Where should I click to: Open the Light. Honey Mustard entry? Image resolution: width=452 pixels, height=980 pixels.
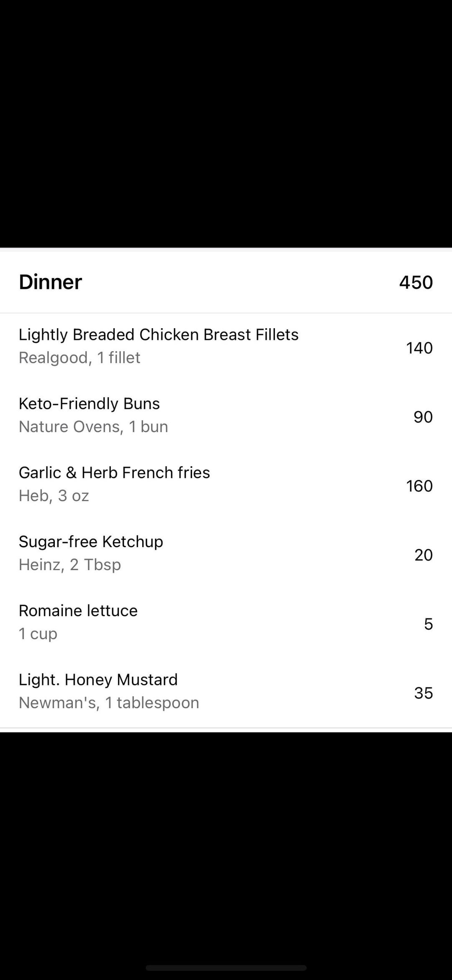tap(98, 680)
